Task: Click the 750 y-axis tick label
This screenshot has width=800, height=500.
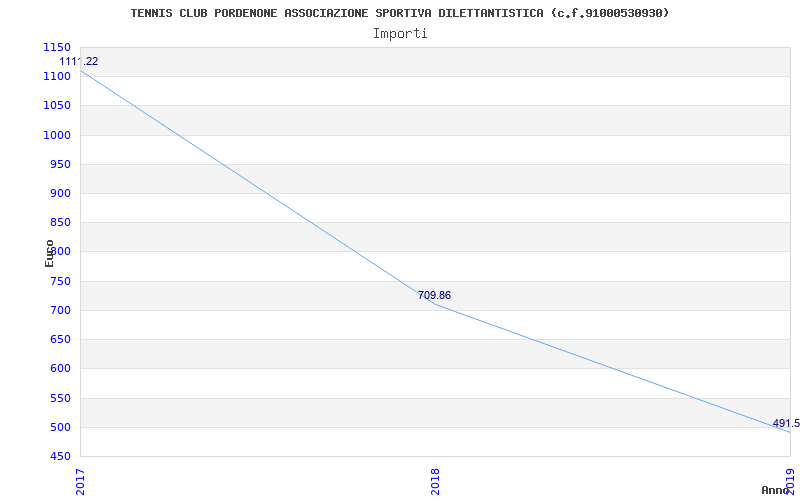Action: pyautogui.click(x=60, y=281)
